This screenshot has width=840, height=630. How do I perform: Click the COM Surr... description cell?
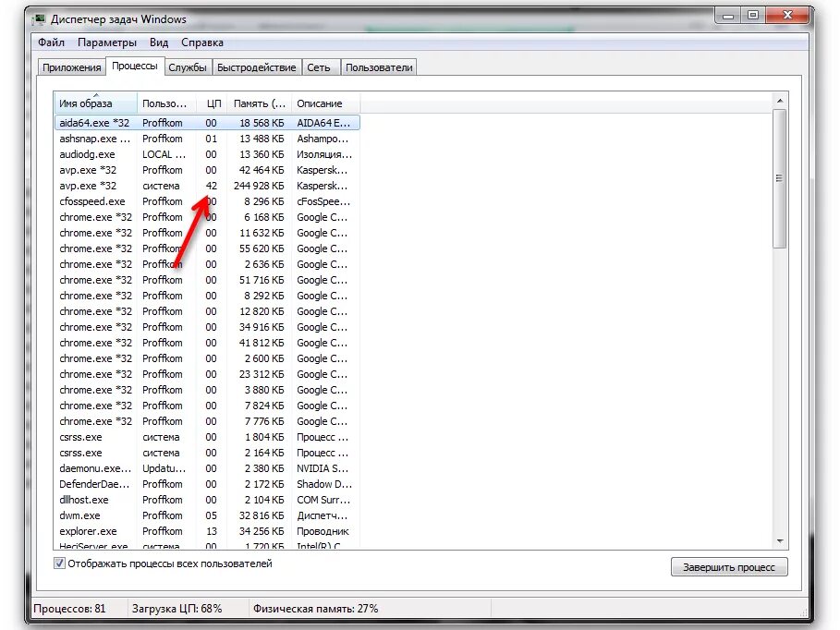pyautogui.click(x=323, y=499)
